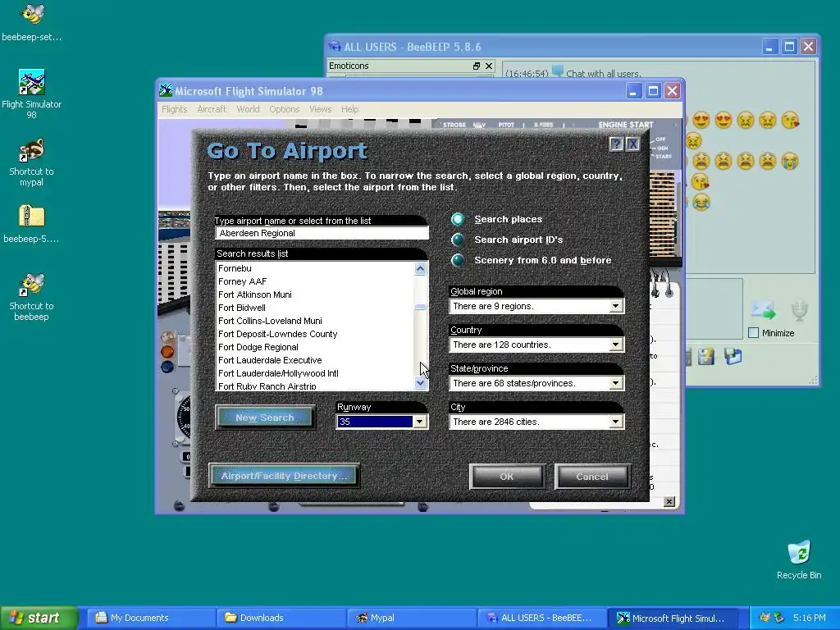Open the City dropdown

point(615,422)
